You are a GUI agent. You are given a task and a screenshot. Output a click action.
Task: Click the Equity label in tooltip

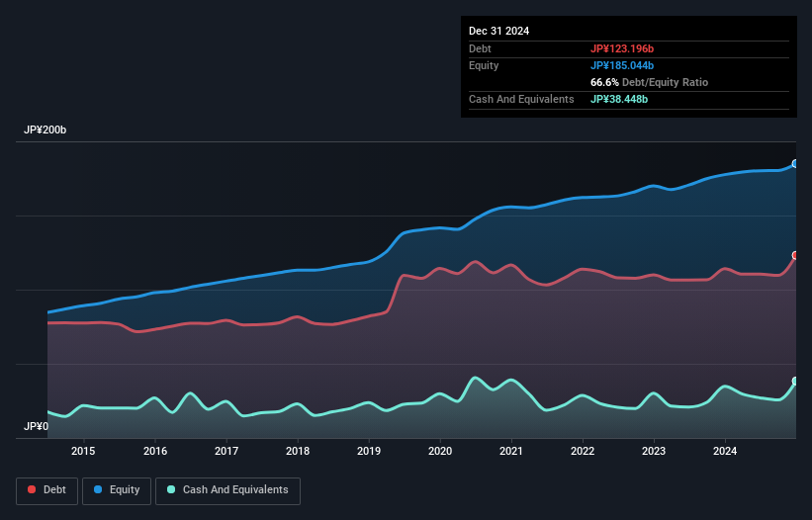[484, 65]
